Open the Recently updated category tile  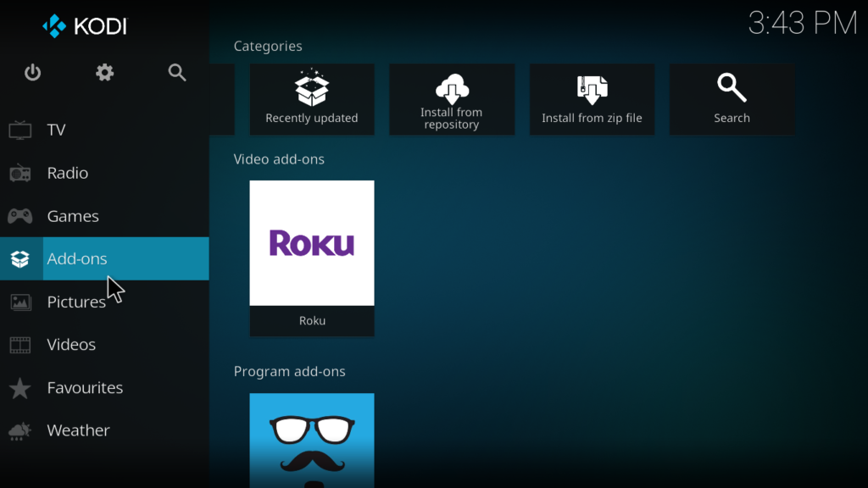click(311, 99)
